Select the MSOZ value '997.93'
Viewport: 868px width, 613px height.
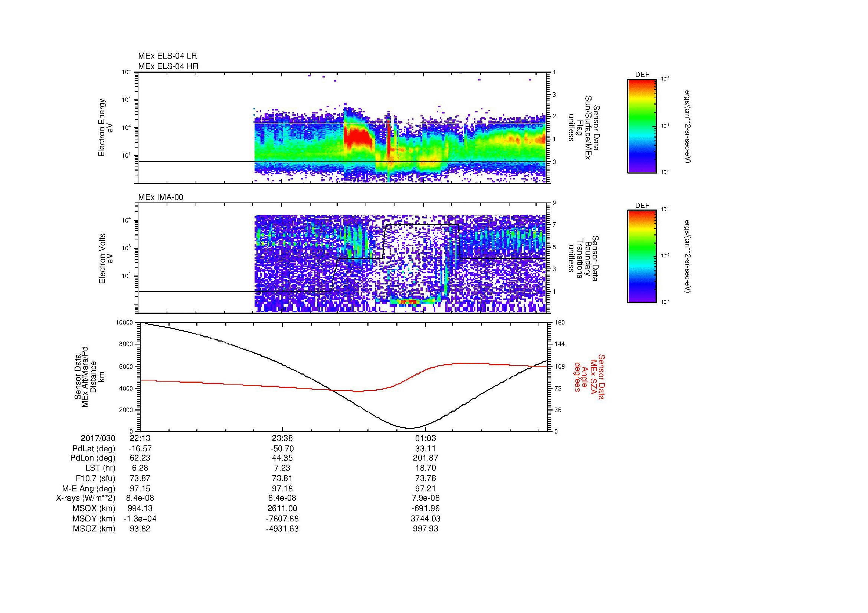426,529
